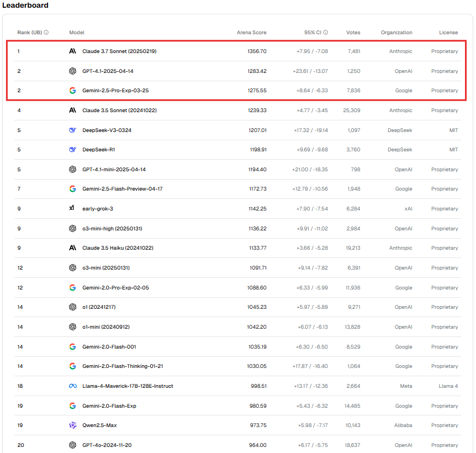The height and width of the screenshot is (453, 476).
Task: Open the Claude 3.7 Sonnet (20250219) model name
Action: 119,51
